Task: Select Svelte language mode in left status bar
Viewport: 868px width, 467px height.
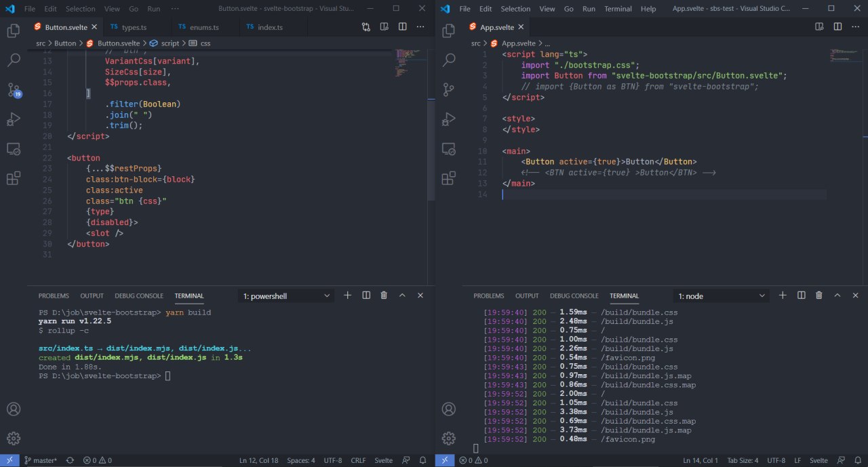Action: coord(384,460)
